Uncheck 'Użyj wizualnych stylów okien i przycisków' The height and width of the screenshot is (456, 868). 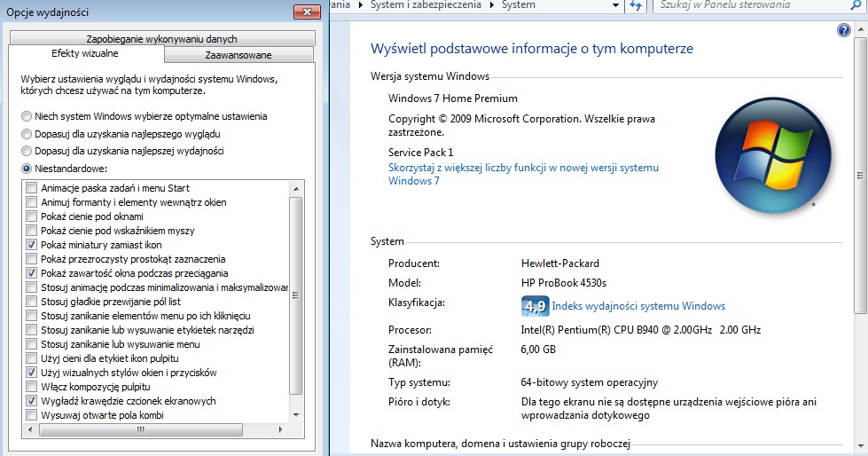pos(32,373)
